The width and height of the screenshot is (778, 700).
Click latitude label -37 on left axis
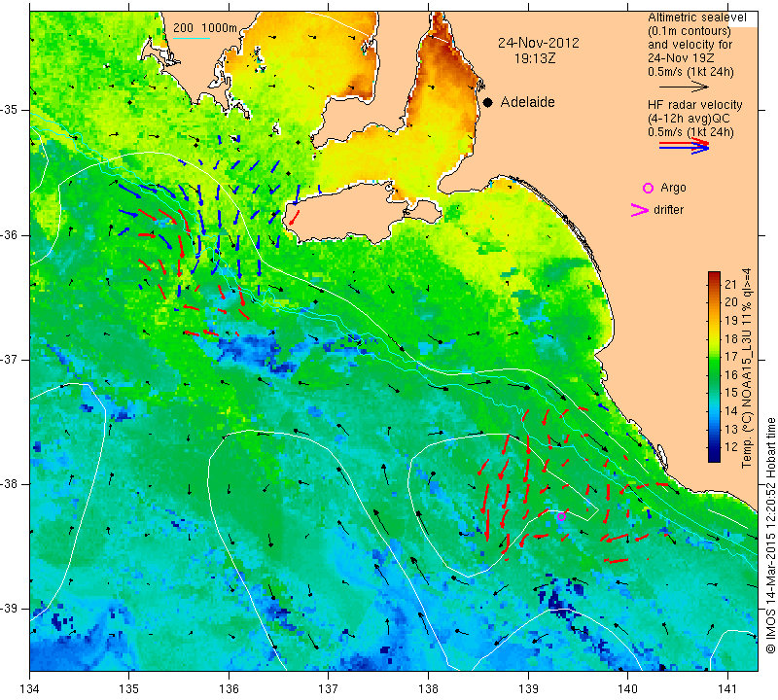pyautogui.click(x=10, y=359)
